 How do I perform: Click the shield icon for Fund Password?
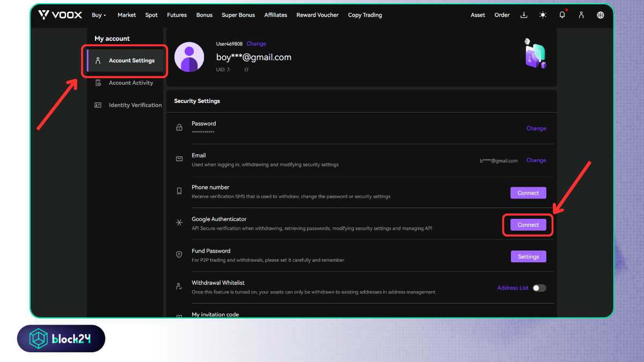[179, 255]
